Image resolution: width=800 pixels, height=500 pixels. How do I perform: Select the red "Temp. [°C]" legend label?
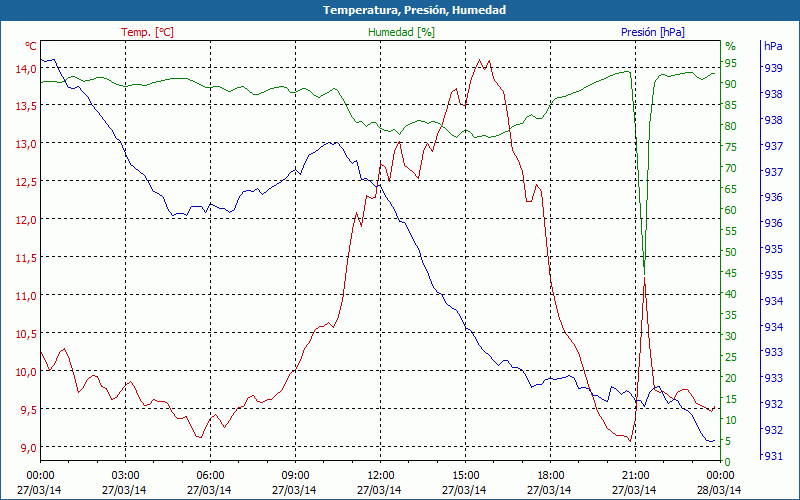coord(147,32)
